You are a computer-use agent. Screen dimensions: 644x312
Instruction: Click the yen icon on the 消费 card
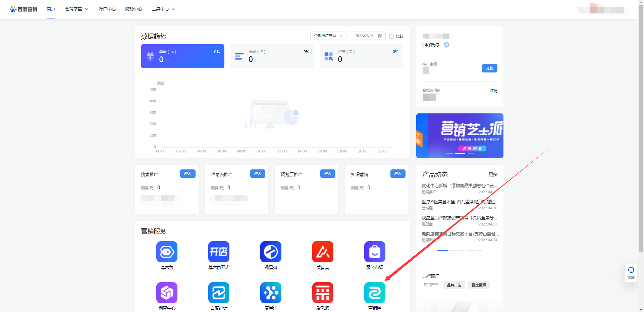click(x=150, y=56)
